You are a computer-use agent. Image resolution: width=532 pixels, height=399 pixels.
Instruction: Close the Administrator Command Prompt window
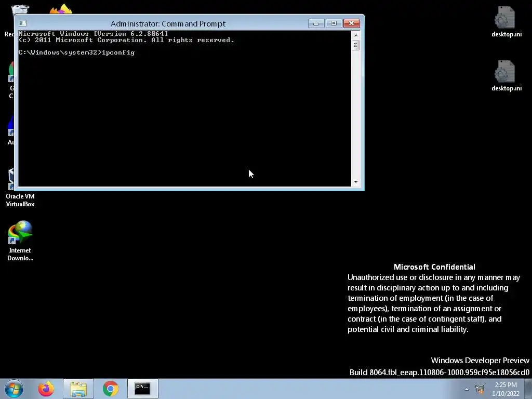pos(352,23)
